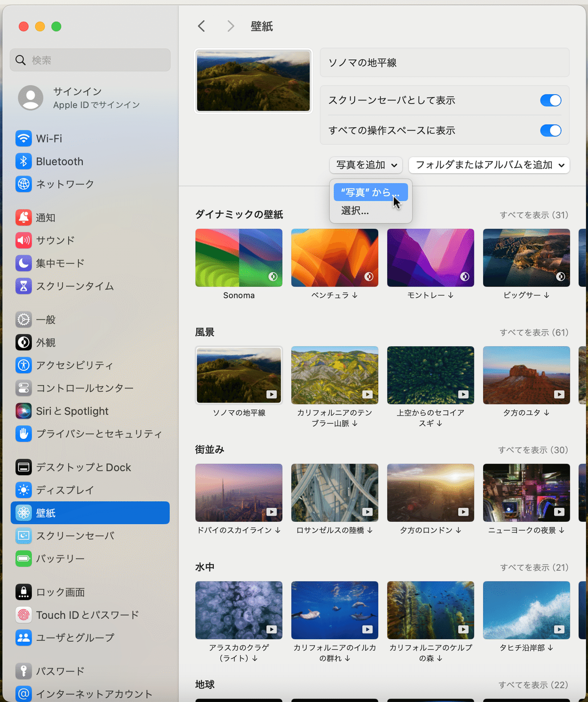Select ソノマの地平線 thumbnail in 風景
The height and width of the screenshot is (702, 588).
pyautogui.click(x=239, y=375)
